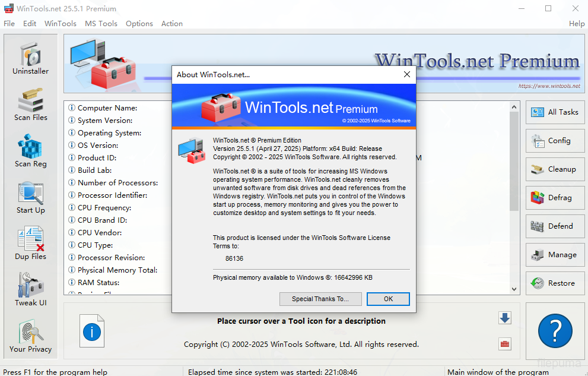This screenshot has width=588, height=376.
Task: Click the elapsed time status bar entry
Action: click(x=272, y=372)
